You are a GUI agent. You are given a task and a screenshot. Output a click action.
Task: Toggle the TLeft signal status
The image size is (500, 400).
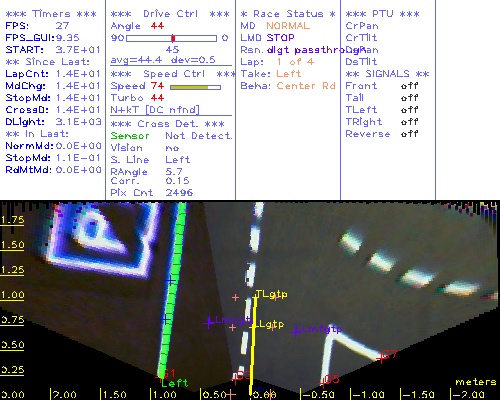[x=409, y=110]
